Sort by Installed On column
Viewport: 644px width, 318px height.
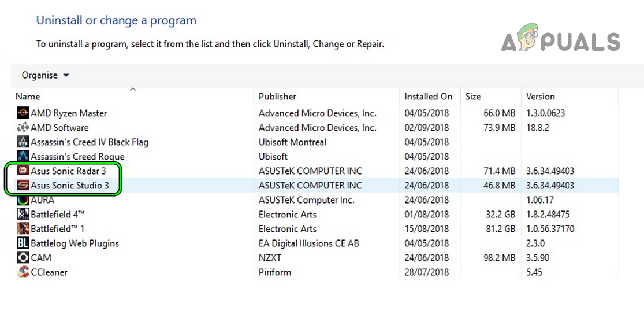(x=428, y=97)
